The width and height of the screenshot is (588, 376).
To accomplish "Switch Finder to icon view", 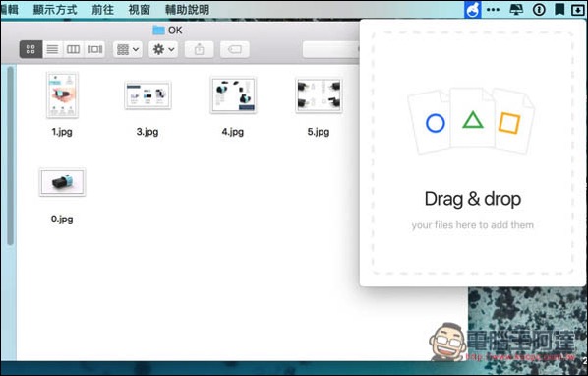I will coord(30,49).
